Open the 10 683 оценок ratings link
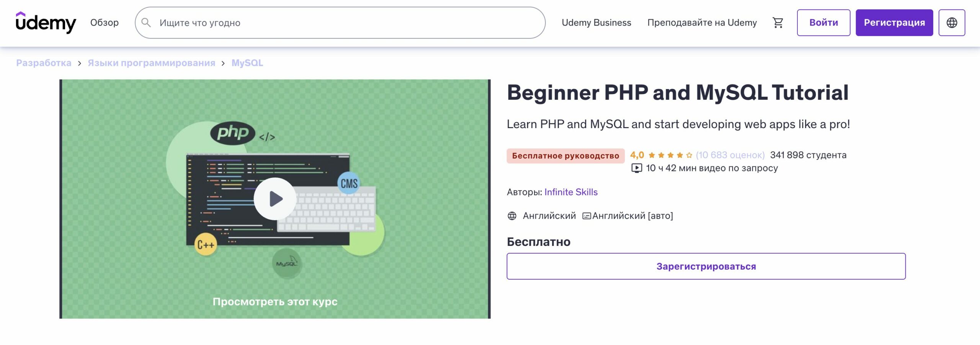The width and height of the screenshot is (980, 345). pyautogui.click(x=730, y=155)
